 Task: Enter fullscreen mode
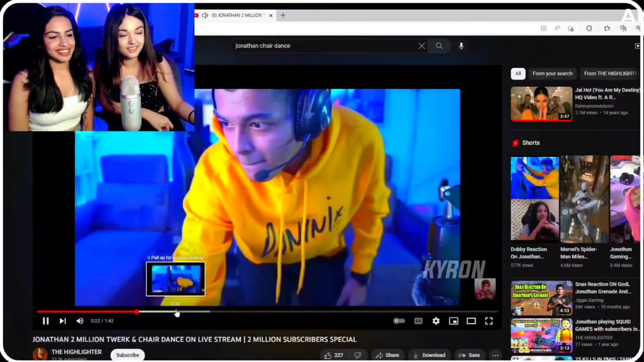pos(489,321)
